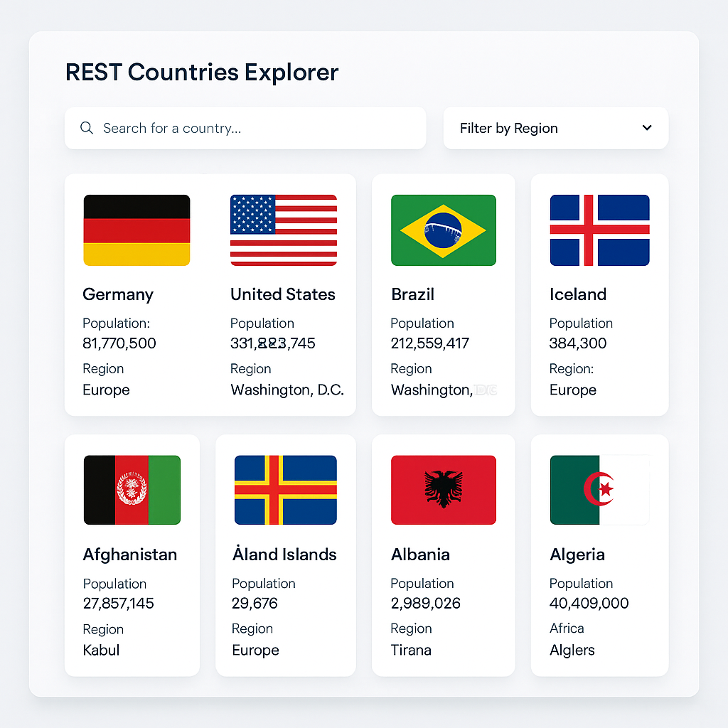This screenshot has width=728, height=728.
Task: Click the Germany flag image
Action: (x=136, y=230)
